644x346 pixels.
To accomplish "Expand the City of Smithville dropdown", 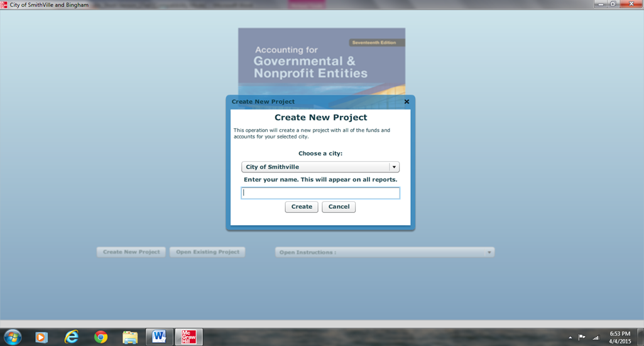I will coord(394,167).
